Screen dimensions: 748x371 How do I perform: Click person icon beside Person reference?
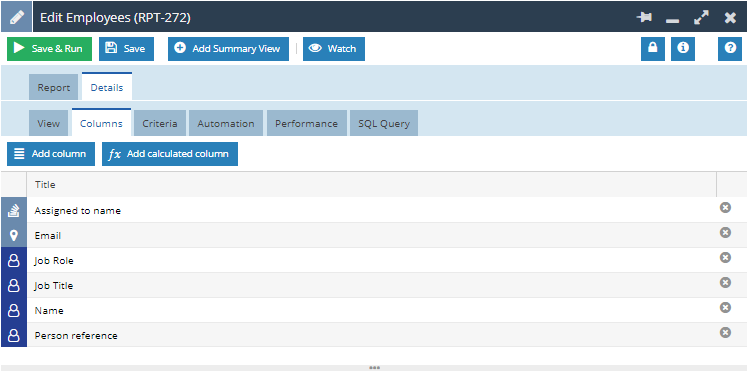[x=14, y=335]
